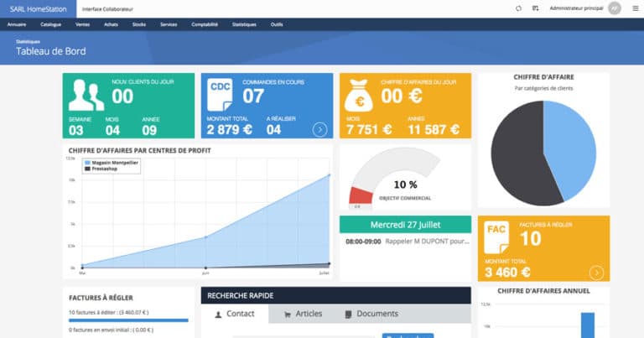The width and height of the screenshot is (644, 338).
Task: Expand Administrateur principal user menu
Action: (575, 8)
